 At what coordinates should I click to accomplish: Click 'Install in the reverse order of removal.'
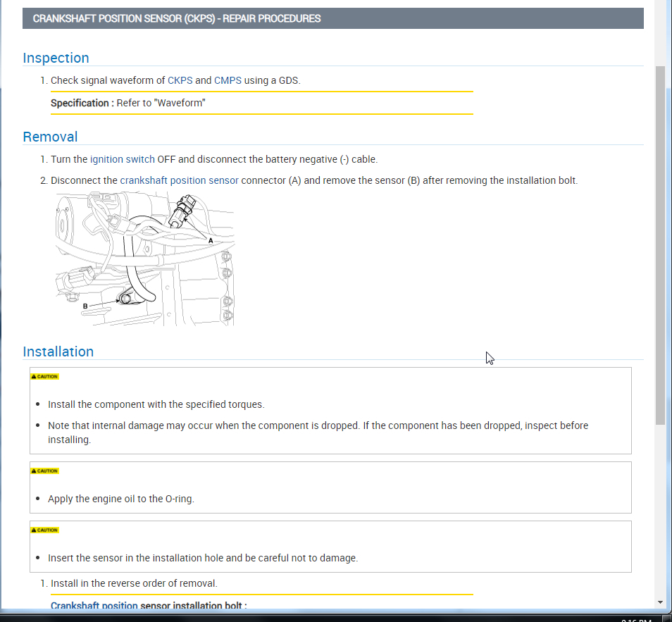pos(134,583)
